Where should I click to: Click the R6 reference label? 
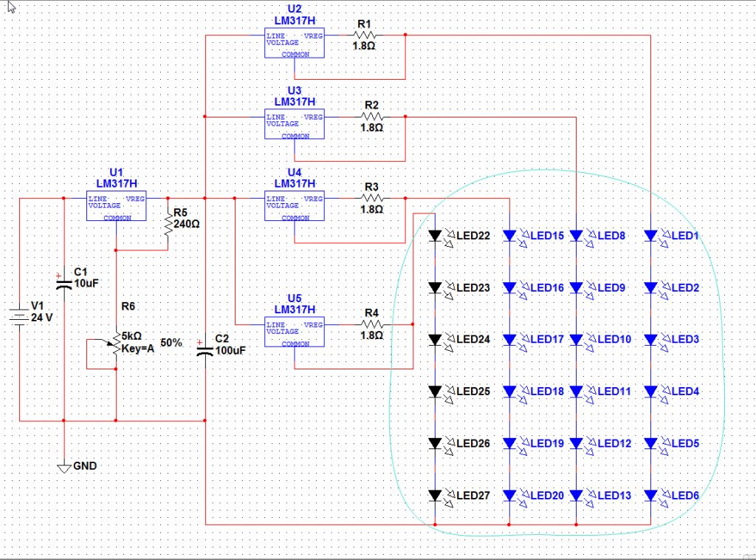click(128, 307)
